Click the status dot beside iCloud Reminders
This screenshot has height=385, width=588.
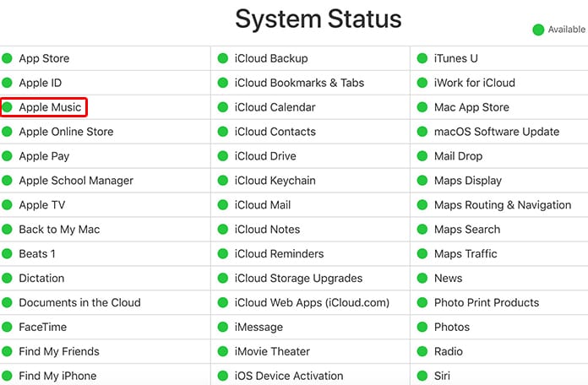pos(223,254)
